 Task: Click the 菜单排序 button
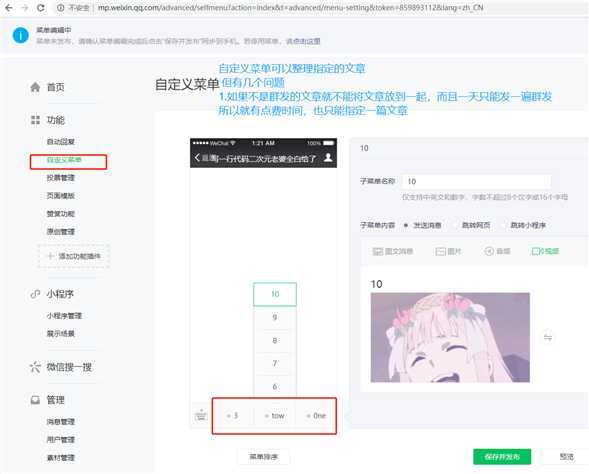pos(263,457)
